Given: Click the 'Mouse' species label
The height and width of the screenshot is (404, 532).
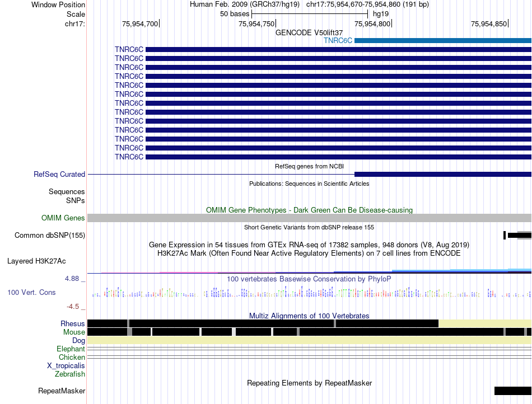Looking at the screenshot, I should pos(74,332).
